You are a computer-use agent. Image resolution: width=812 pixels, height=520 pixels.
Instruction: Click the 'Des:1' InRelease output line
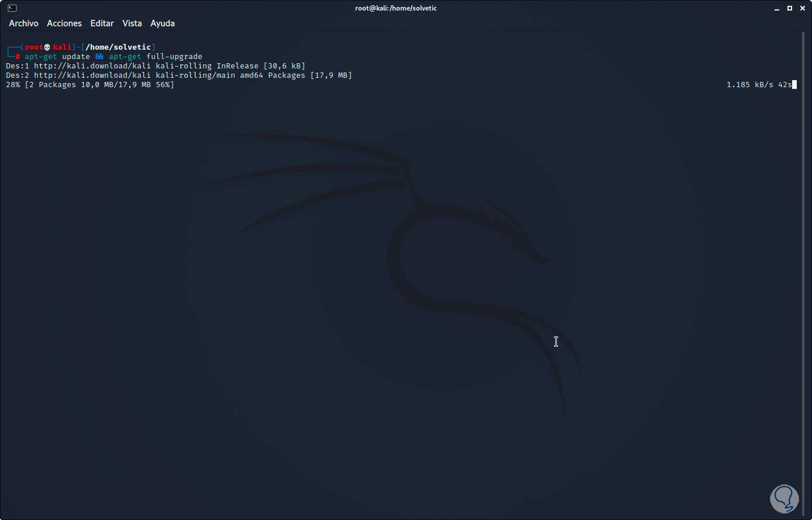point(156,66)
